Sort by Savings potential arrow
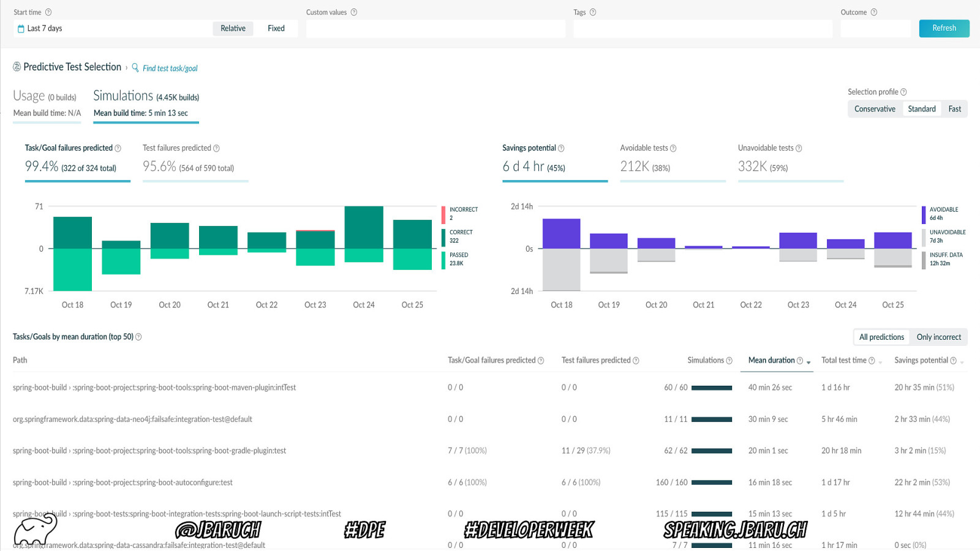Screen dimensions: 980x551 [x=962, y=362]
